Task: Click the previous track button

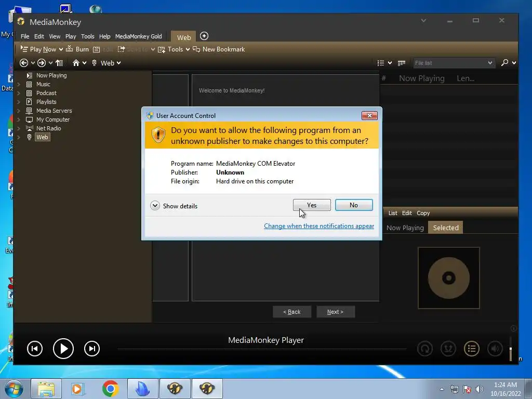Action: coord(35,349)
